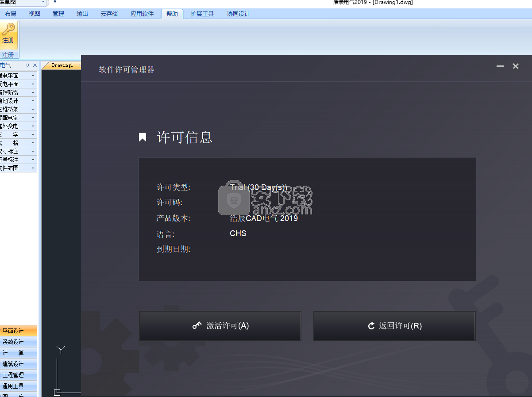Click the 电气 panel title

(x=6, y=65)
